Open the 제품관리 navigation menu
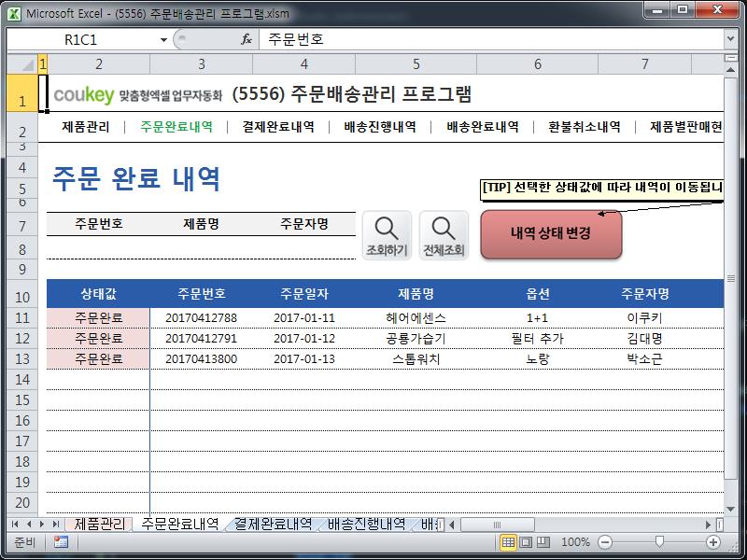Image resolution: width=747 pixels, height=560 pixels. [86, 127]
